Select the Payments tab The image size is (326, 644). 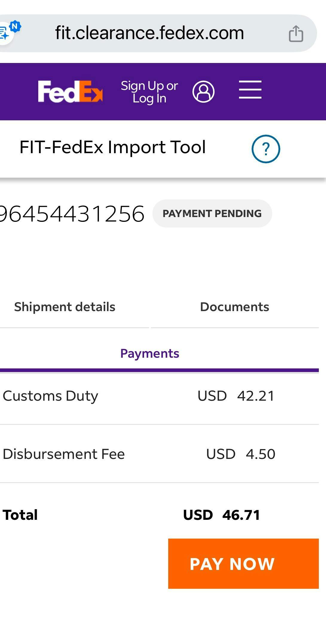click(x=150, y=353)
